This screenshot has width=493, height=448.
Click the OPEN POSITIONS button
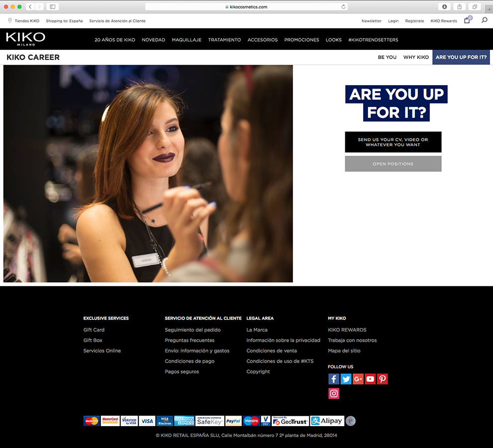click(393, 164)
